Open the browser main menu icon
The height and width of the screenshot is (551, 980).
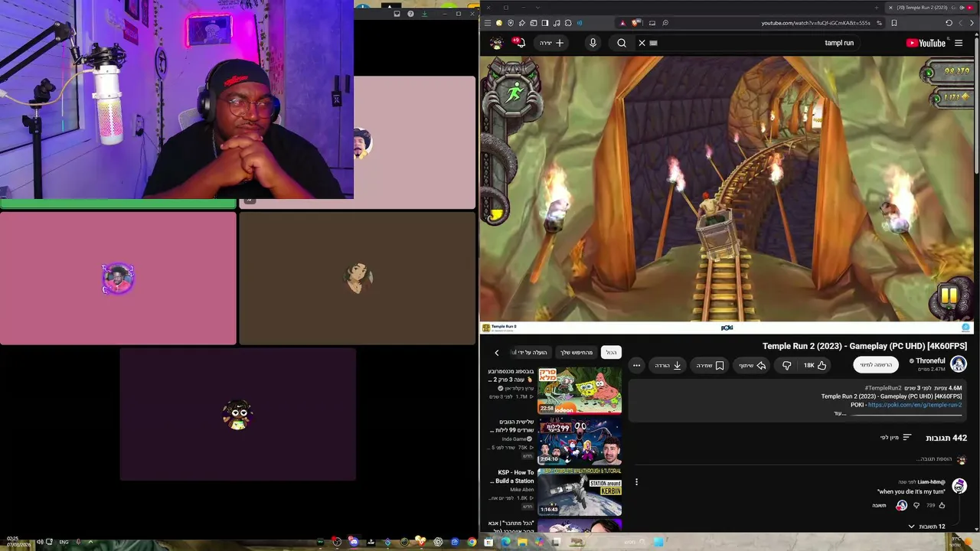(488, 23)
